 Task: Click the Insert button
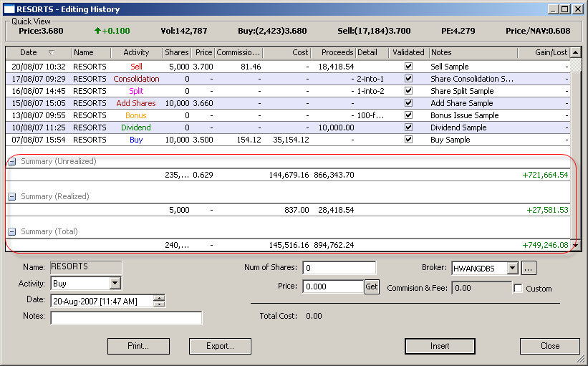coord(440,346)
